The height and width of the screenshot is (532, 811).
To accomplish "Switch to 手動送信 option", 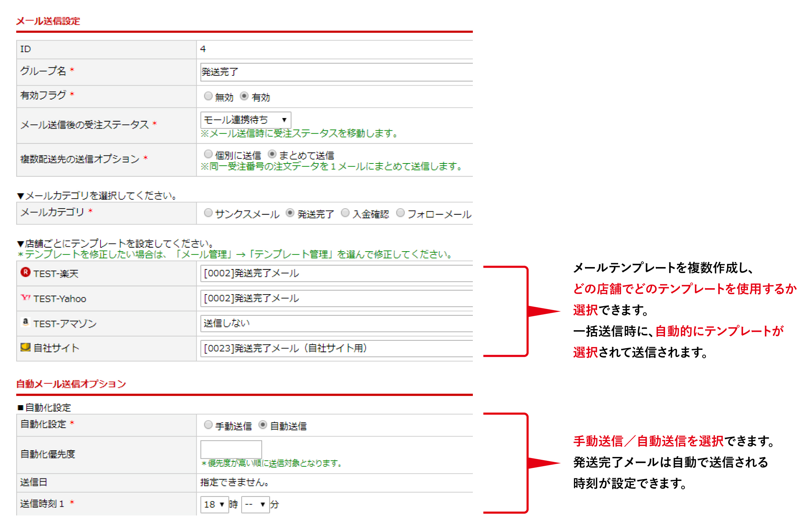I will [x=208, y=425].
